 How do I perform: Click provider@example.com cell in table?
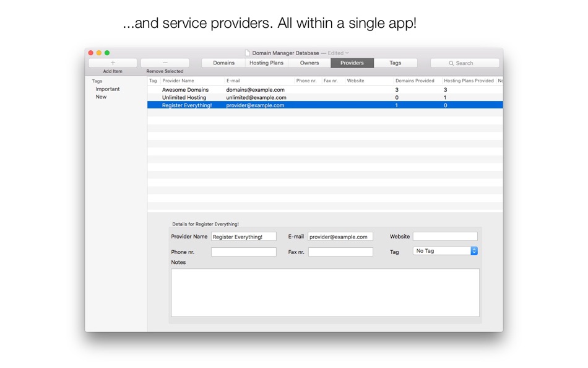tap(255, 105)
